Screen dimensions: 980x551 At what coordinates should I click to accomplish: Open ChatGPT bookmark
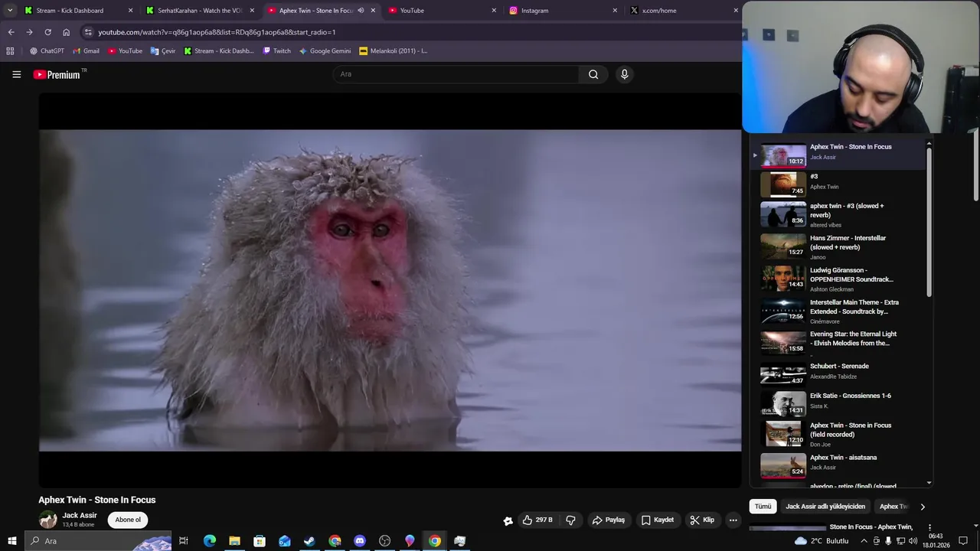[x=47, y=51]
